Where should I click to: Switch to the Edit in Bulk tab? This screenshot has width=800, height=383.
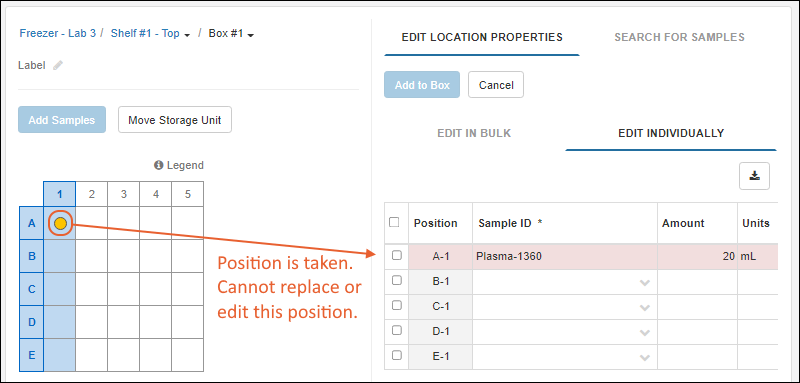[474, 133]
